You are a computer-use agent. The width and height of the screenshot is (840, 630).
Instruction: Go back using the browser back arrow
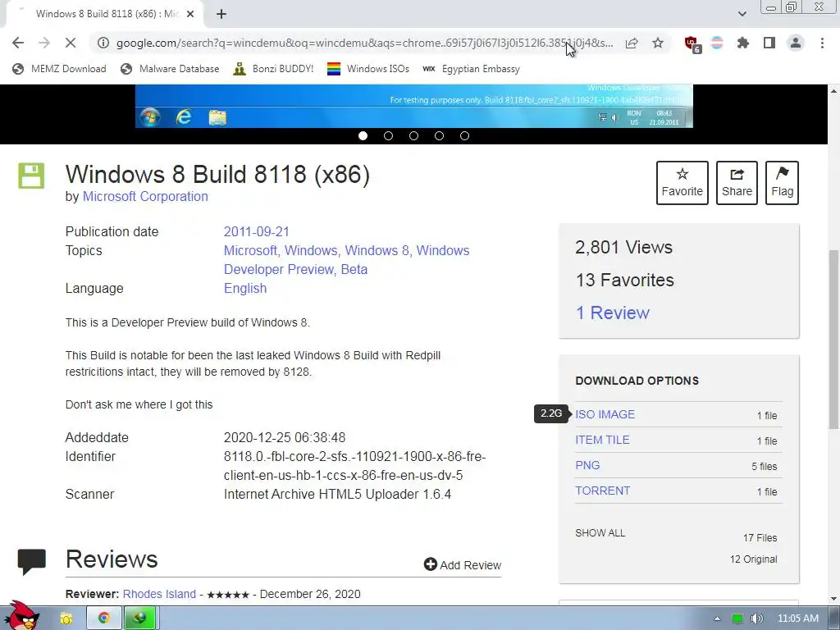[18, 43]
